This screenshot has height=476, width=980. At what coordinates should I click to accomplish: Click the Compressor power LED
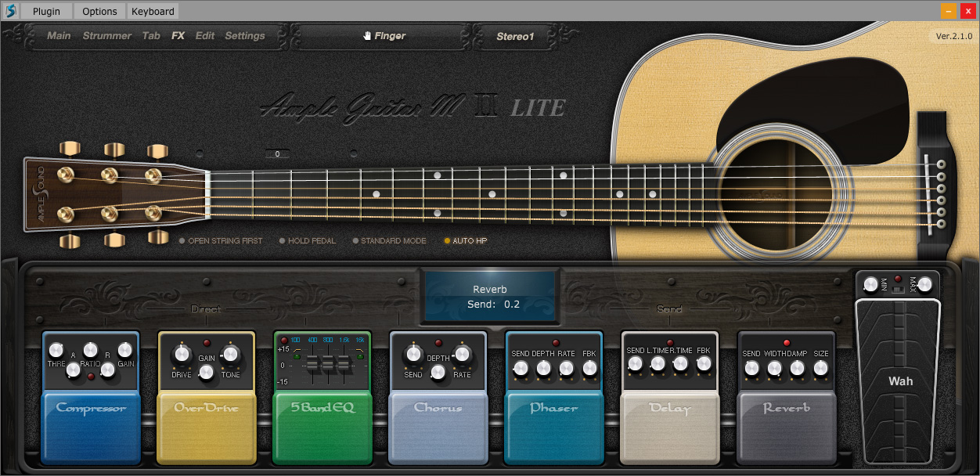coord(91,377)
